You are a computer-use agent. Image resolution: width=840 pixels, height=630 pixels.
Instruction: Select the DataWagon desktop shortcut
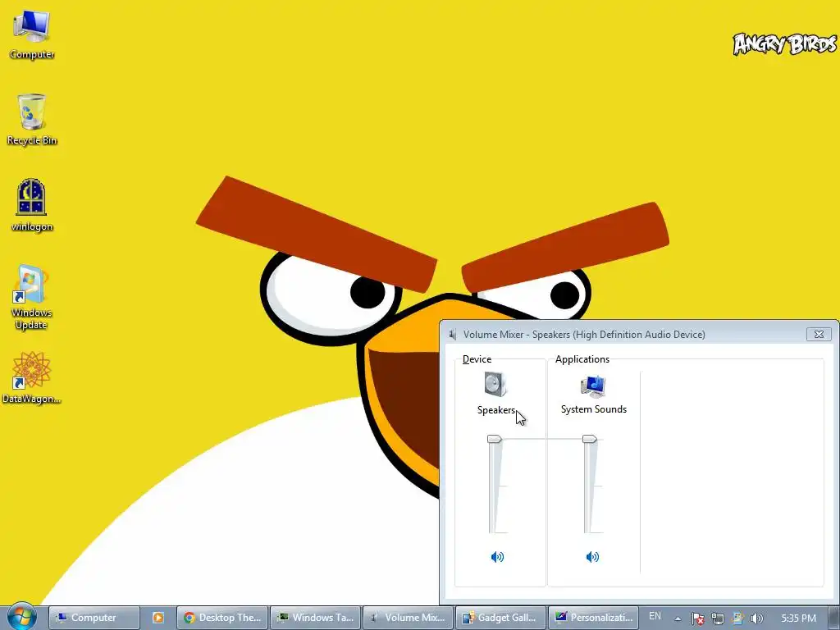(x=32, y=378)
